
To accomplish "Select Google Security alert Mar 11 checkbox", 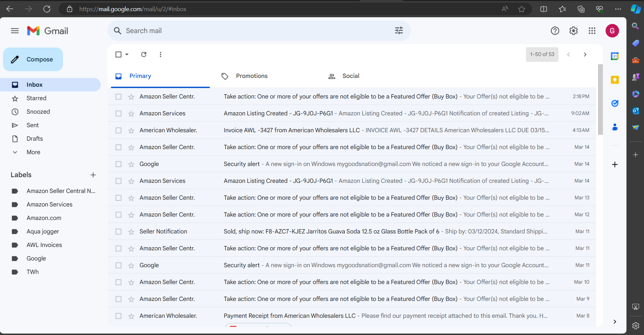I will [118, 265].
